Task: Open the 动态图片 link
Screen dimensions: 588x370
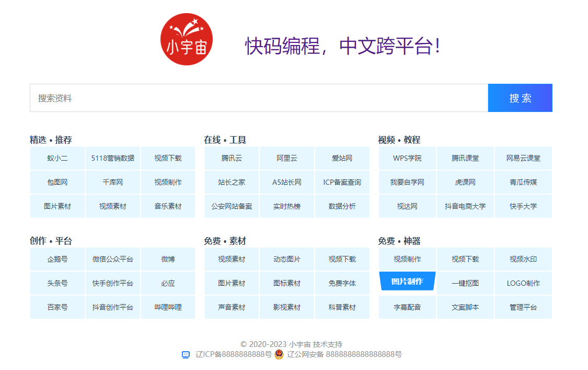Action: tap(287, 259)
